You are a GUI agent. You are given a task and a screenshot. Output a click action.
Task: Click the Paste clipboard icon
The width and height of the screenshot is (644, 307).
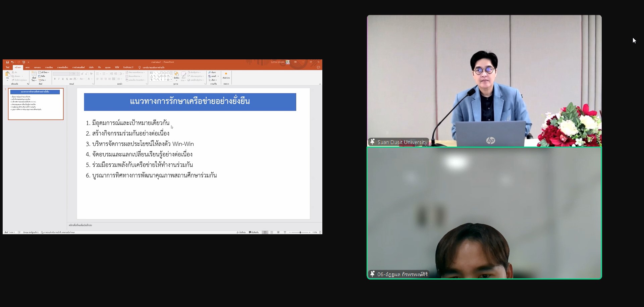(x=7, y=75)
